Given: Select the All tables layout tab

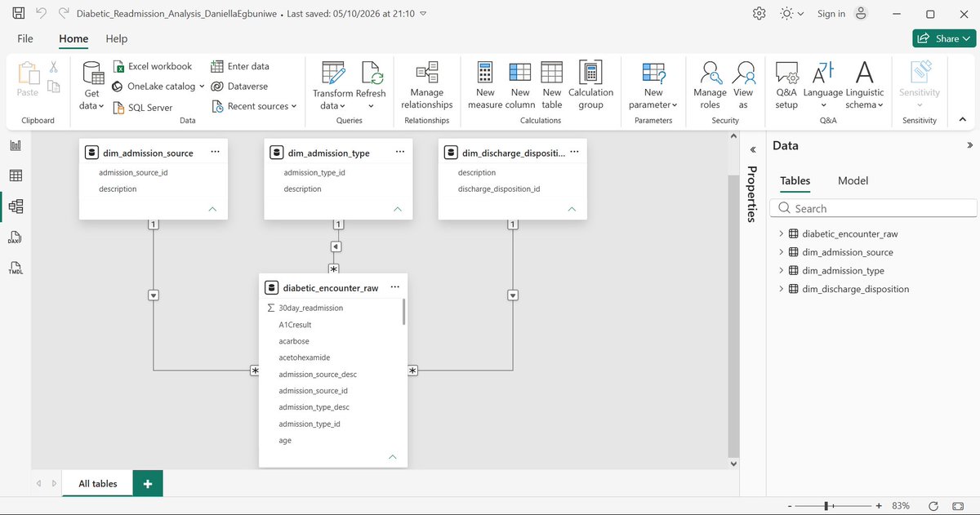Looking at the screenshot, I should [98, 483].
